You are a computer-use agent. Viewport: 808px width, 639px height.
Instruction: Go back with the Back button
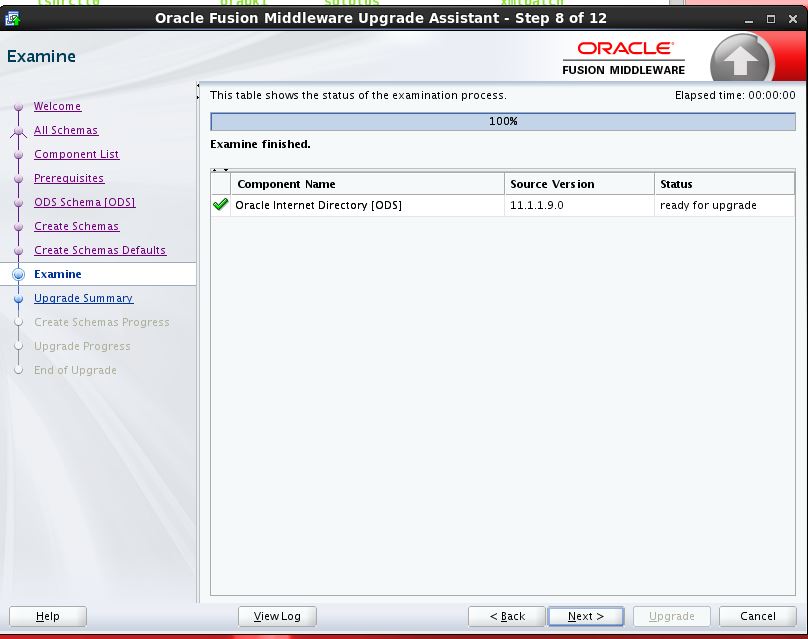(x=507, y=616)
